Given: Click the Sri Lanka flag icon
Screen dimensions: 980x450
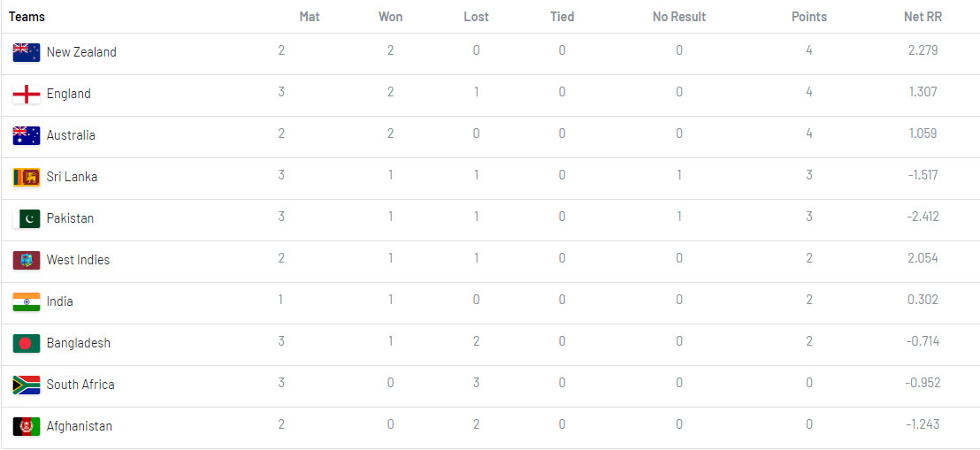Looking at the screenshot, I should pyautogui.click(x=27, y=177).
